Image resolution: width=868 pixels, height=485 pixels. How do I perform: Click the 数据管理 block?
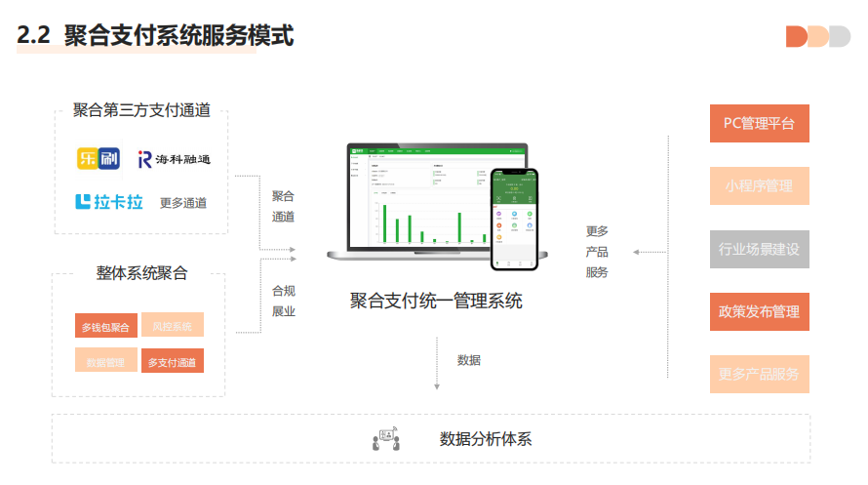[x=105, y=361]
